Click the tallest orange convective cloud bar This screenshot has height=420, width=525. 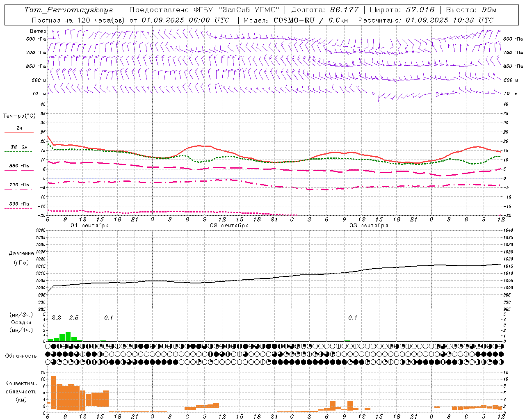[x=53, y=393]
